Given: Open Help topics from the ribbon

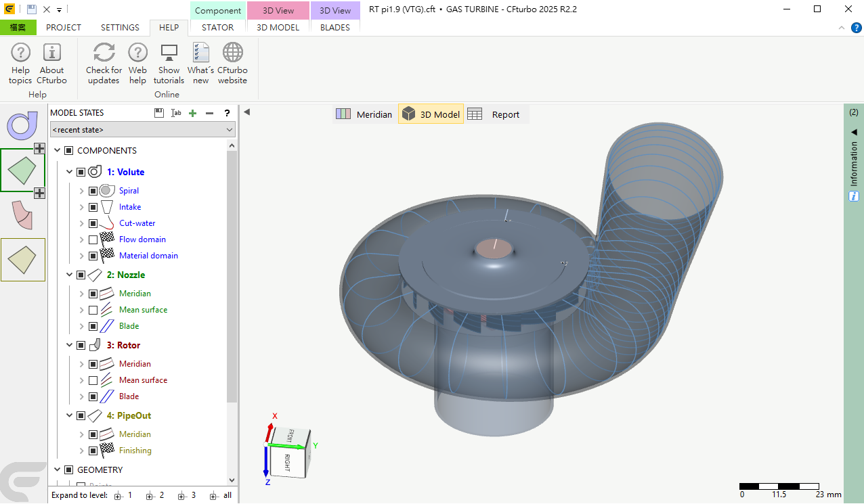Looking at the screenshot, I should [x=20, y=64].
